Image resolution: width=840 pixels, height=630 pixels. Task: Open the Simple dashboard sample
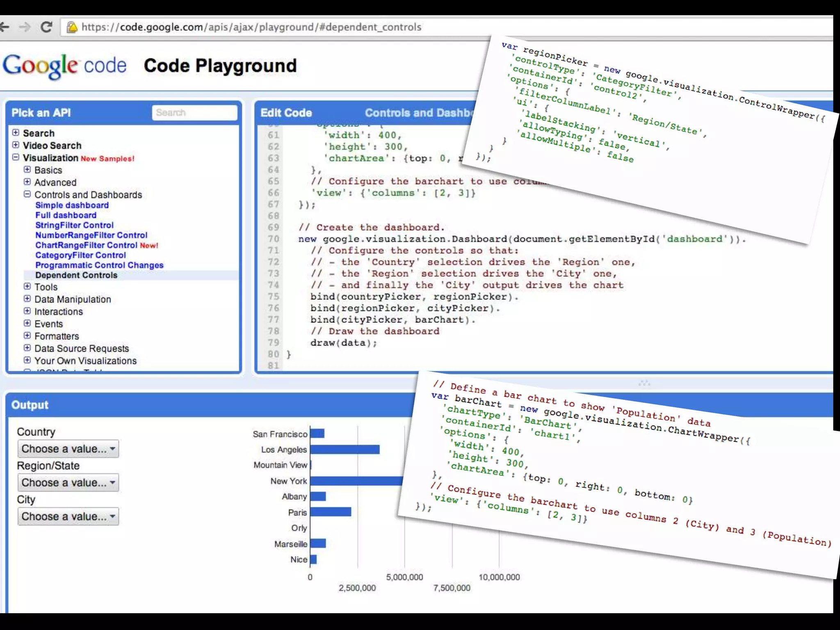pos(72,205)
